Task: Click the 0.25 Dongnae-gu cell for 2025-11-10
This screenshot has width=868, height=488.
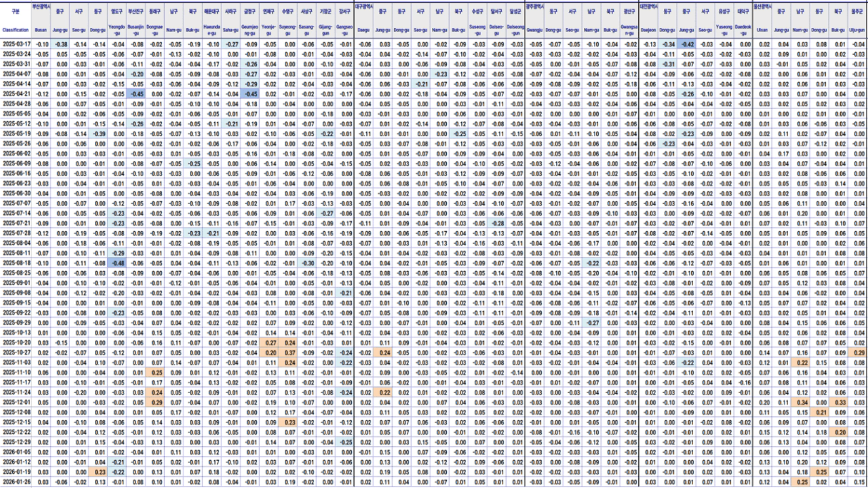Action: [x=156, y=372]
